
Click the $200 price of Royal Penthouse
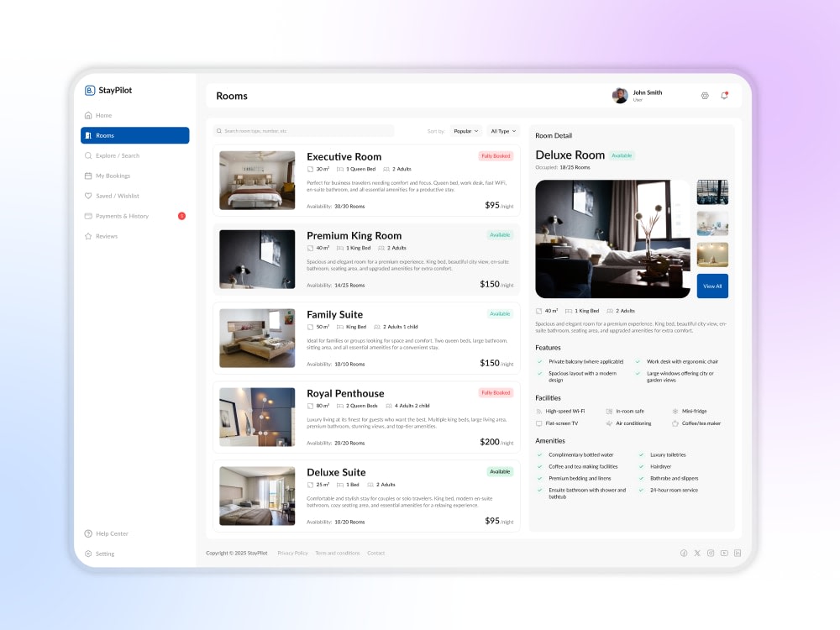490,442
